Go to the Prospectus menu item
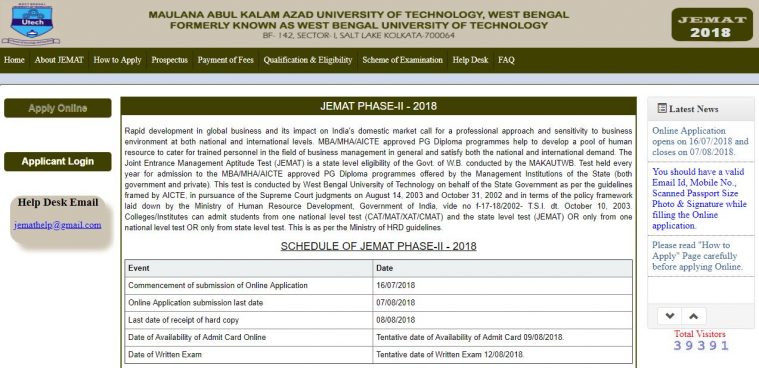759x368 pixels. click(x=169, y=60)
